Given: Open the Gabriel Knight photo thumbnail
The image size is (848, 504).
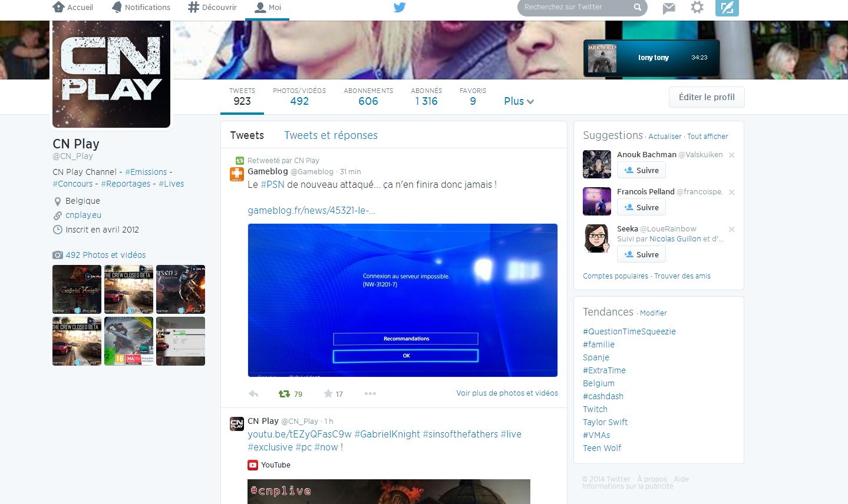Looking at the screenshot, I should point(77,289).
